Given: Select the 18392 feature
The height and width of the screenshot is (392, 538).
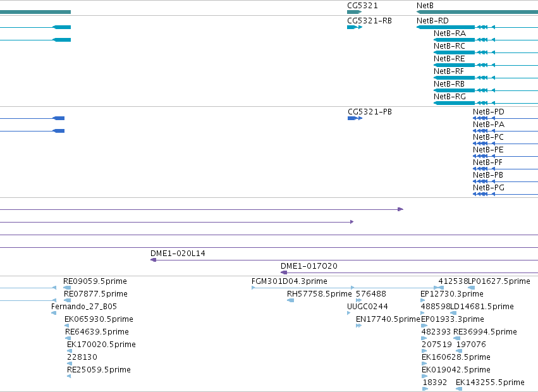Looking at the screenshot, I should pos(425,389).
